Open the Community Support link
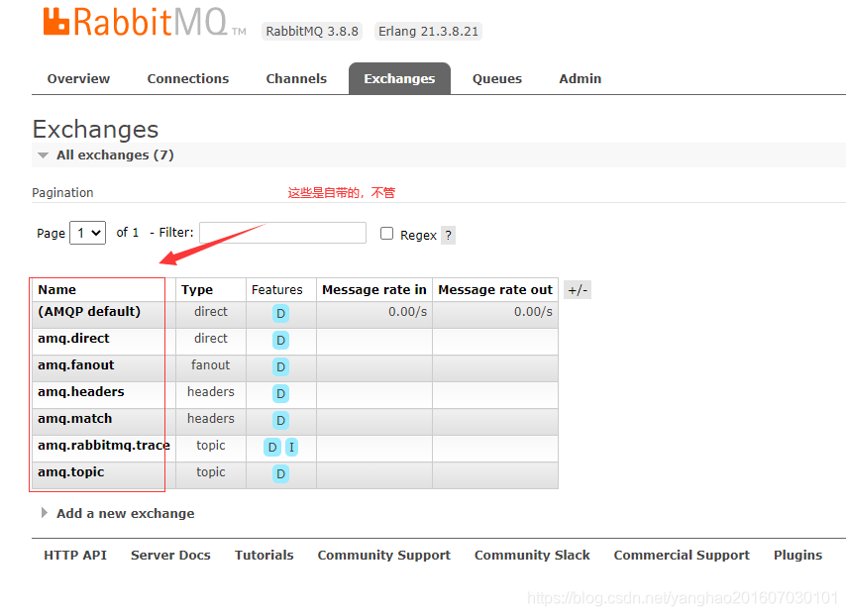 tap(384, 556)
